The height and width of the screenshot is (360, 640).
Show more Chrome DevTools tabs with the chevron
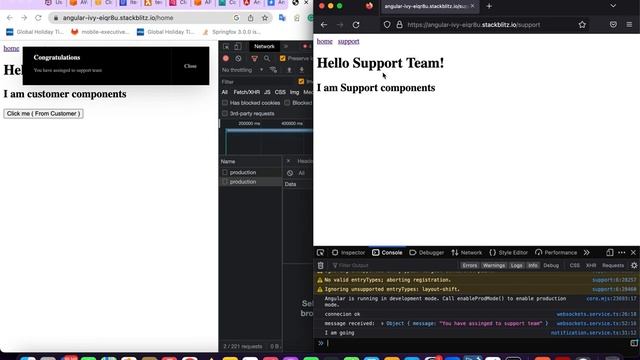click(286, 47)
